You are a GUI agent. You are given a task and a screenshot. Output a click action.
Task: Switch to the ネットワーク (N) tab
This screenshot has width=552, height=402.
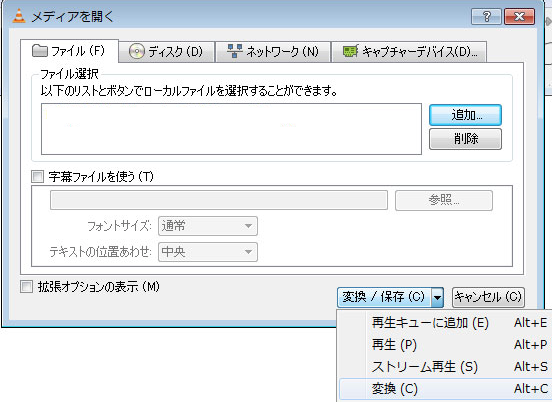(273, 52)
